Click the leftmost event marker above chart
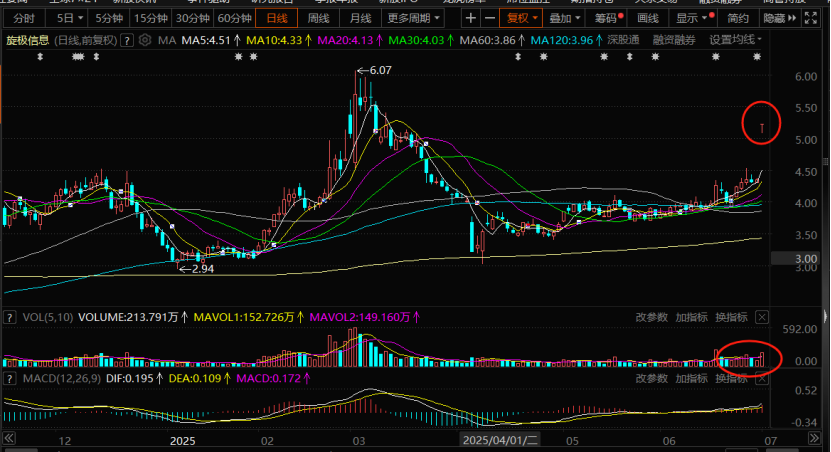This screenshot has height=452, width=831. tap(40, 56)
